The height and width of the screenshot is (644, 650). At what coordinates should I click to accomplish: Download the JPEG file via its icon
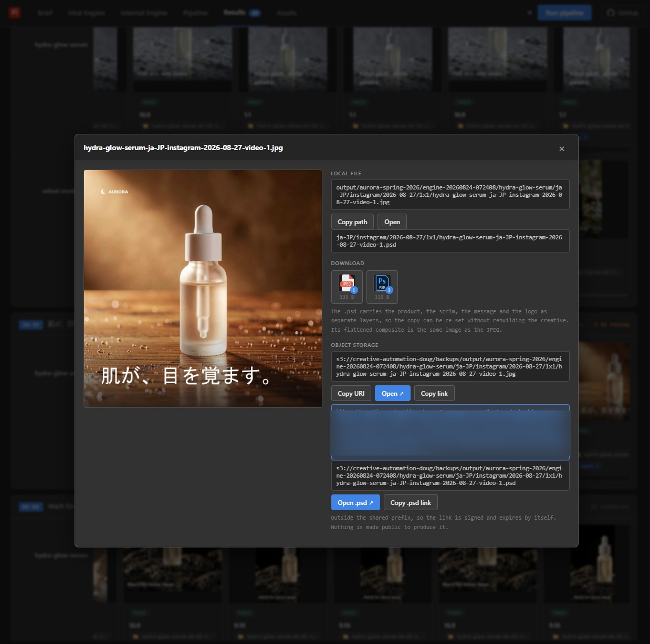[347, 287]
